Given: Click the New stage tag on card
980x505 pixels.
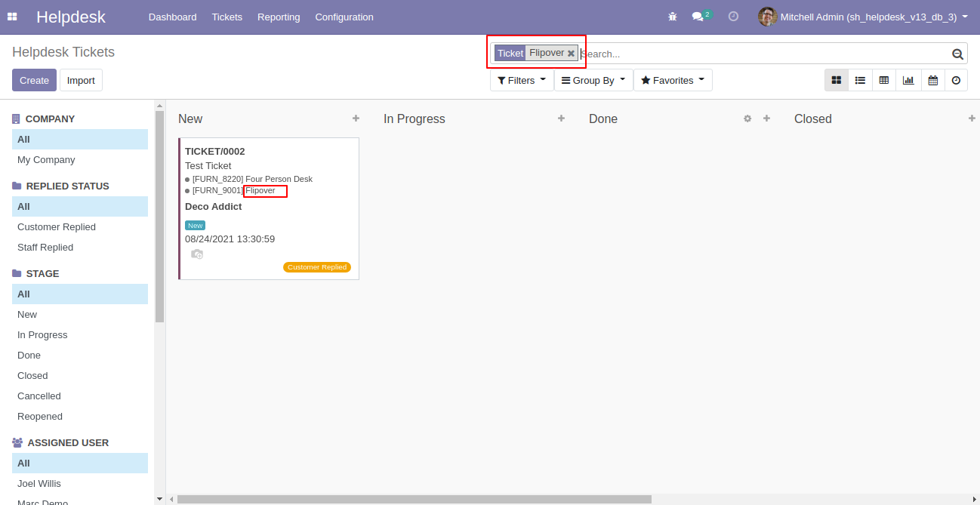Looking at the screenshot, I should 195,225.
